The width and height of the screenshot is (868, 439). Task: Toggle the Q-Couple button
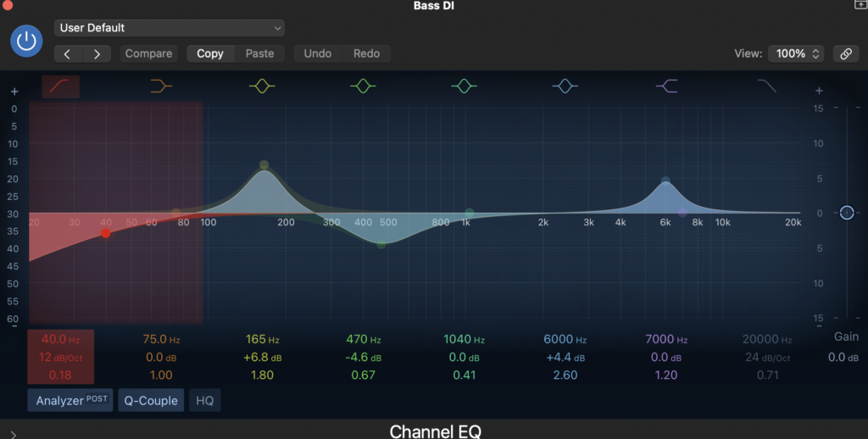(151, 401)
